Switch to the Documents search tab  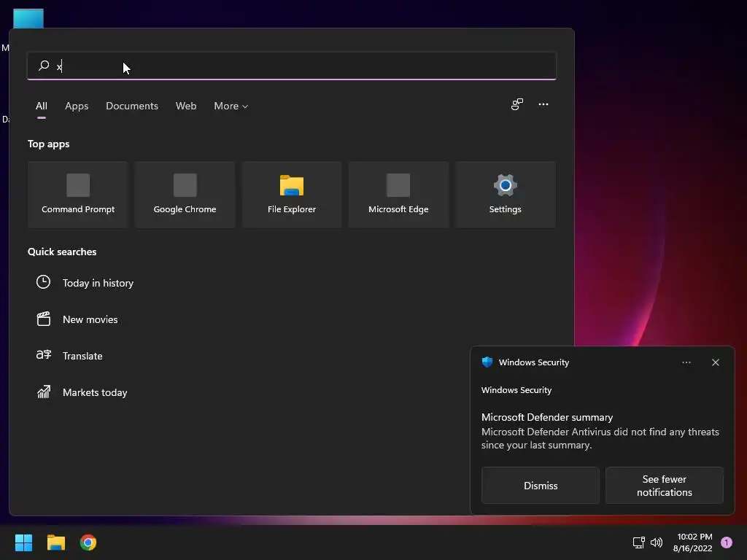pos(132,106)
